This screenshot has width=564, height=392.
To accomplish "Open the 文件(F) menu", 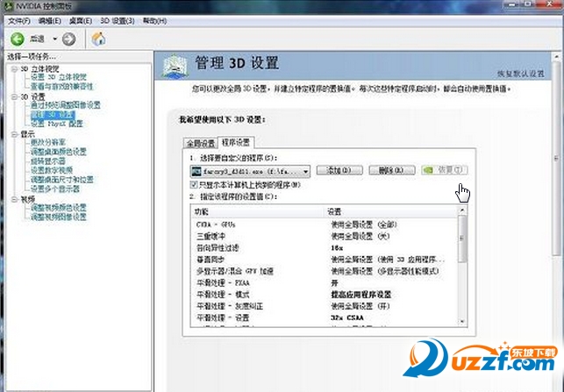I will (x=18, y=21).
